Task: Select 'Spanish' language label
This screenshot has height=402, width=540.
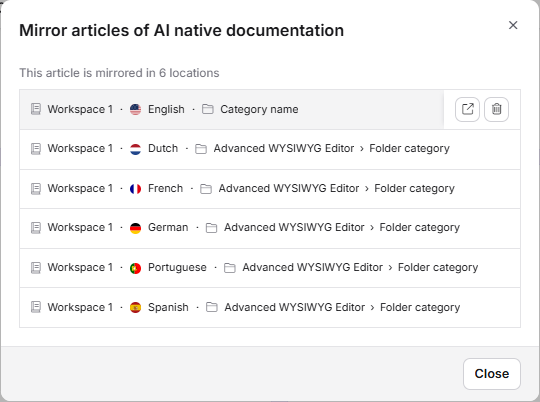Action: 168,308
